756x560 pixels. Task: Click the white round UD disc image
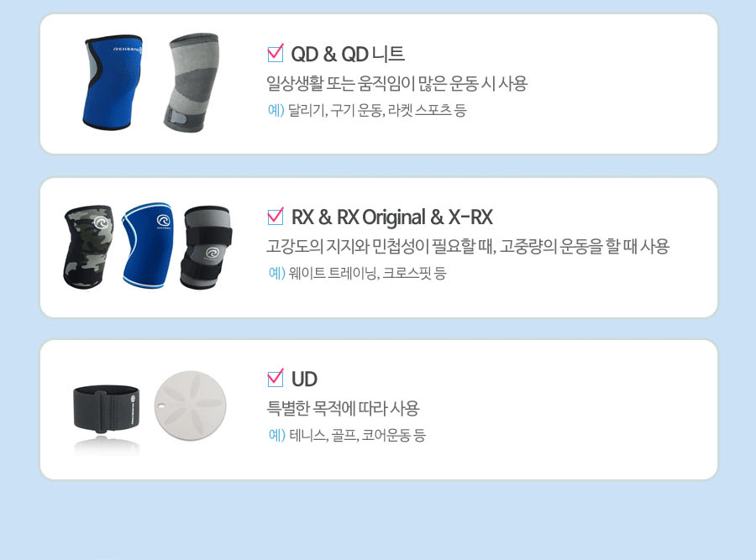pyautogui.click(x=191, y=406)
